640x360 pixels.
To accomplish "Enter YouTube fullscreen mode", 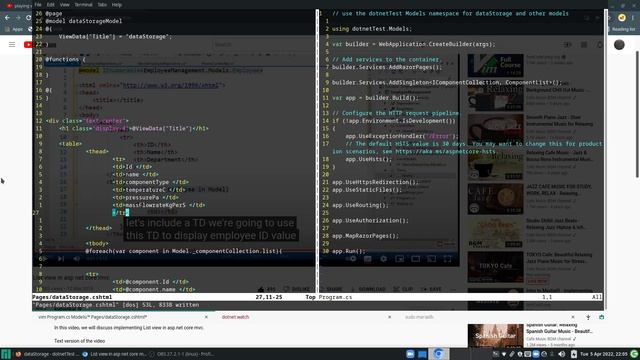I will [447, 259].
